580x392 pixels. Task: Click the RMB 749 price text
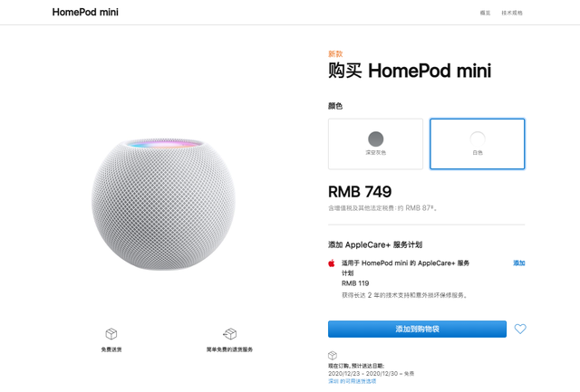(360, 192)
